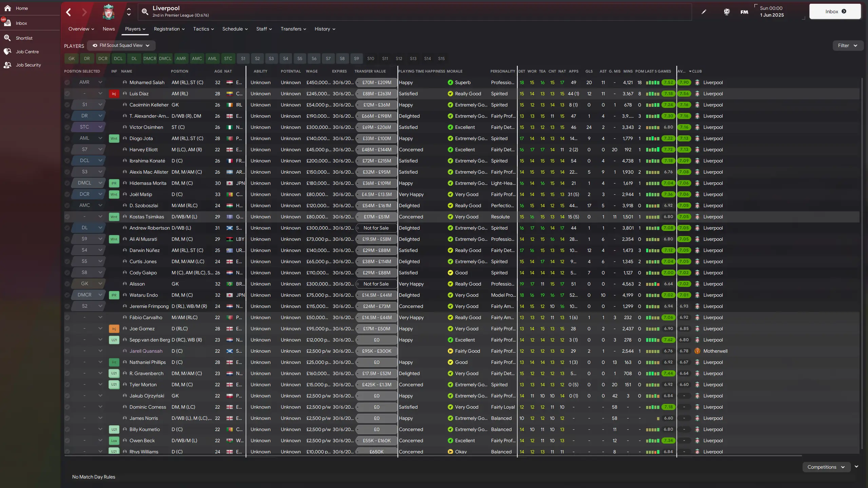Expand the Filter dropdown
Image resolution: width=868 pixels, height=488 pixels.
(x=847, y=45)
